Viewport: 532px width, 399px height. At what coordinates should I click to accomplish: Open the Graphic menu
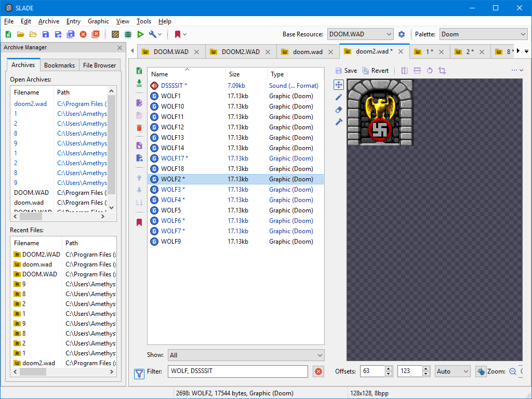(x=98, y=21)
